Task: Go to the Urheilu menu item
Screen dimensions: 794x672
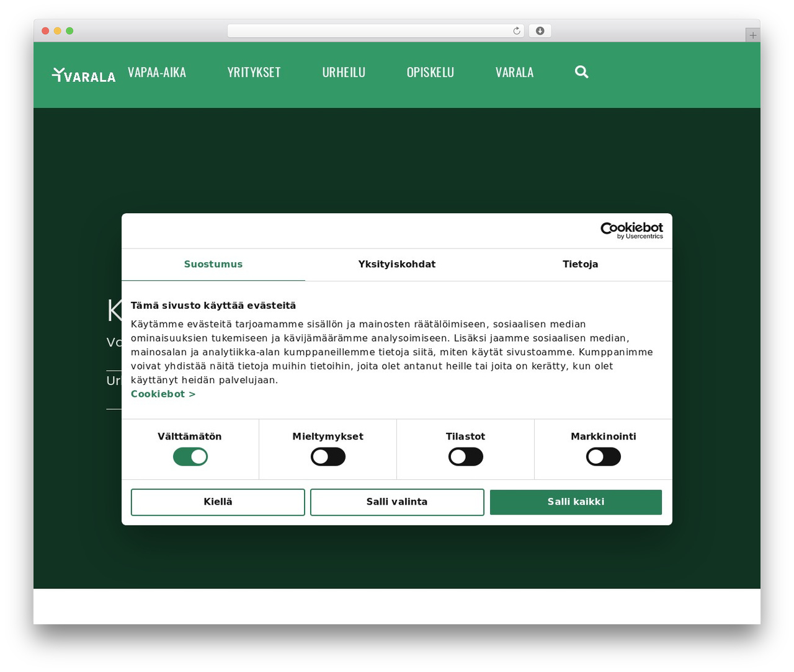Action: [x=344, y=73]
